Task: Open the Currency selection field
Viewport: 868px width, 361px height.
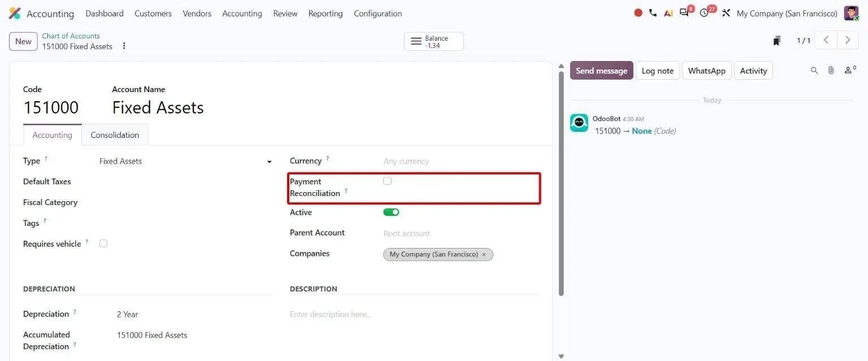Action: coord(461,161)
